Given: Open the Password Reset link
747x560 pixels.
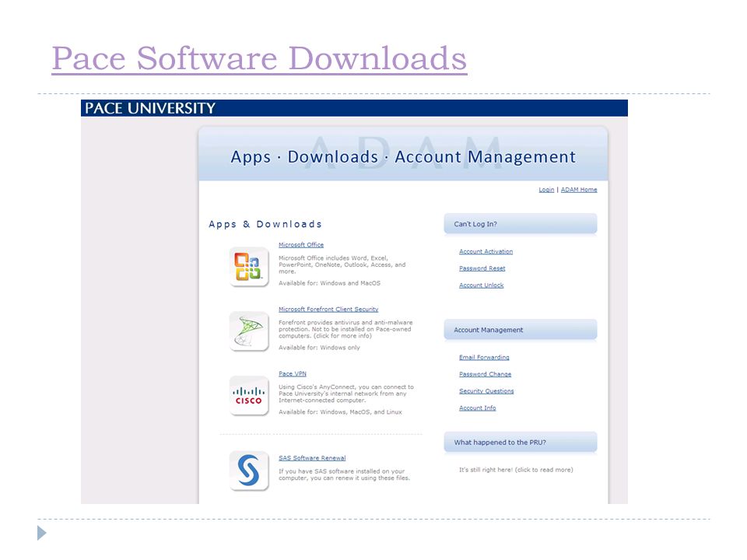Looking at the screenshot, I should [x=482, y=268].
